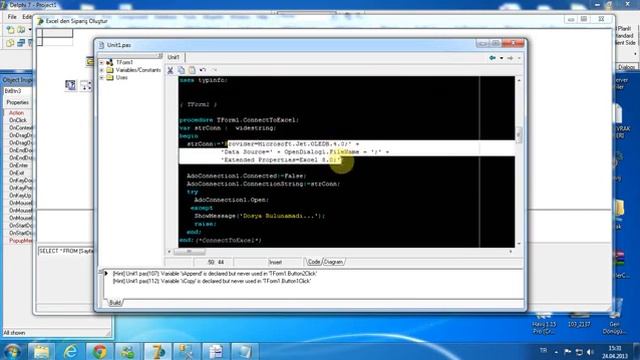Select the Action property in Object Inspector
Screen dimensions: 640x360
pos(16,113)
